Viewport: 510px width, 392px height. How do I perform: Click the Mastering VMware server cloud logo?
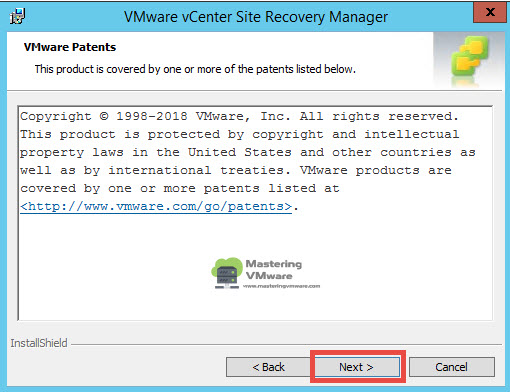point(227,273)
